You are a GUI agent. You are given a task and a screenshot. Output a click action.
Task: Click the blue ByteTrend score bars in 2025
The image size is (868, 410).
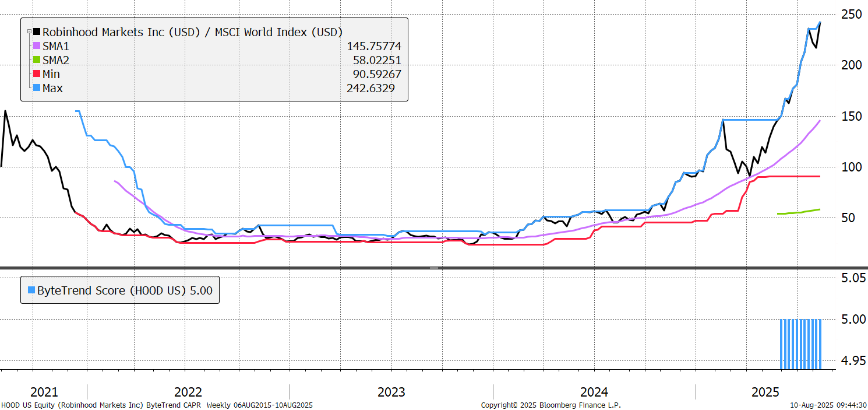(x=800, y=344)
